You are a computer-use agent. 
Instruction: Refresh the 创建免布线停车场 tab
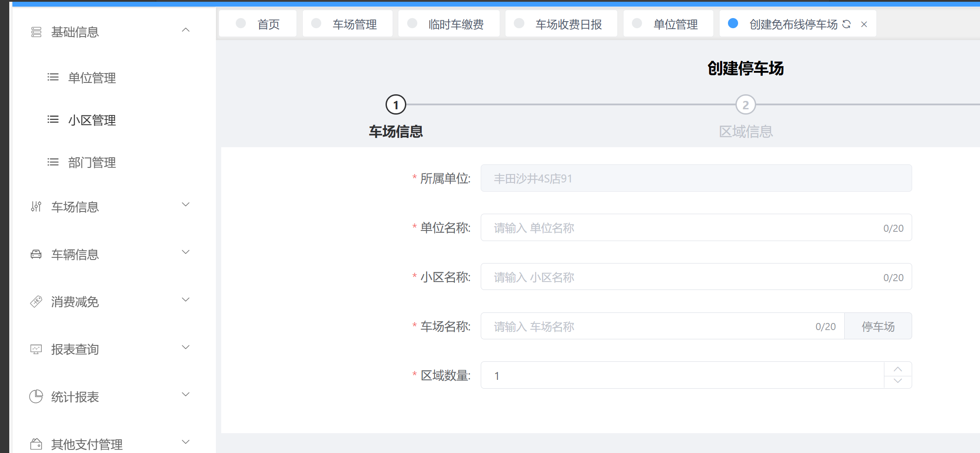pyautogui.click(x=846, y=24)
